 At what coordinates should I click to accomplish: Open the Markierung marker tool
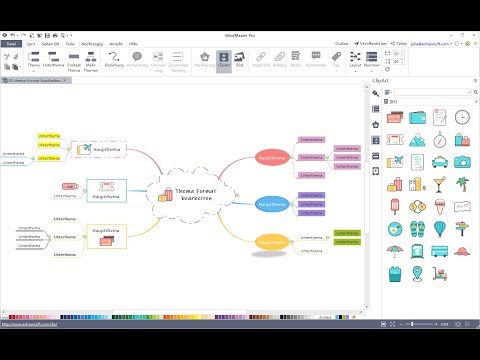click(204, 60)
